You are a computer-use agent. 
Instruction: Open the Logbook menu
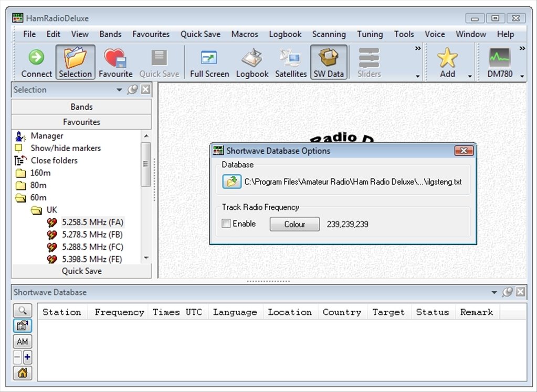point(285,34)
